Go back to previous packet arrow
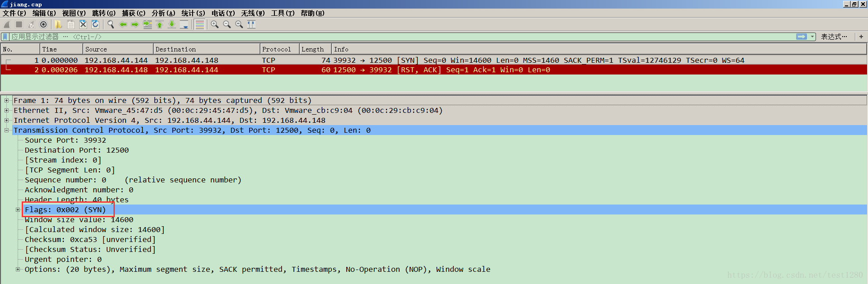Viewport: 868px width, 284px height. tap(123, 24)
